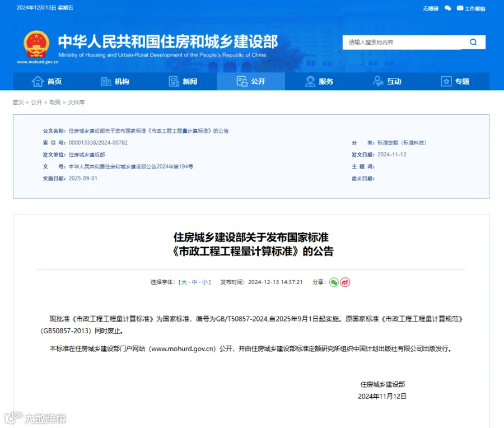Set font size to 小
The height and width of the screenshot is (428, 504).
(x=205, y=282)
